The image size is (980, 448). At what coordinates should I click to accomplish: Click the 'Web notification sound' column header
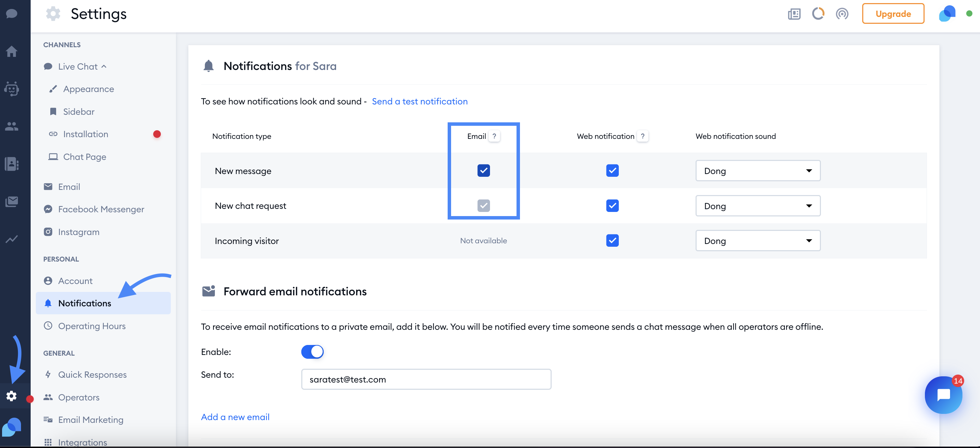coord(736,136)
